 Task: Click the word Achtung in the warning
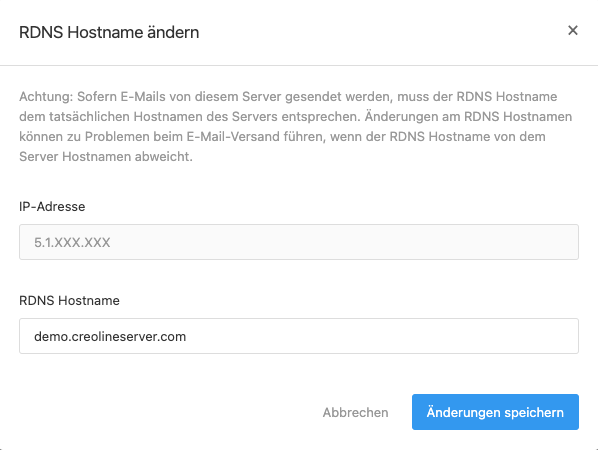[46, 96]
